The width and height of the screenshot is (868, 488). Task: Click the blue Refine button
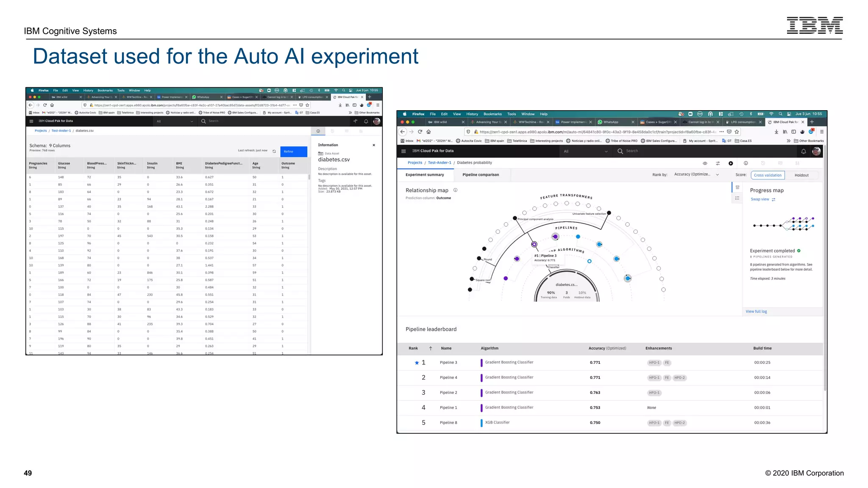[x=294, y=152]
